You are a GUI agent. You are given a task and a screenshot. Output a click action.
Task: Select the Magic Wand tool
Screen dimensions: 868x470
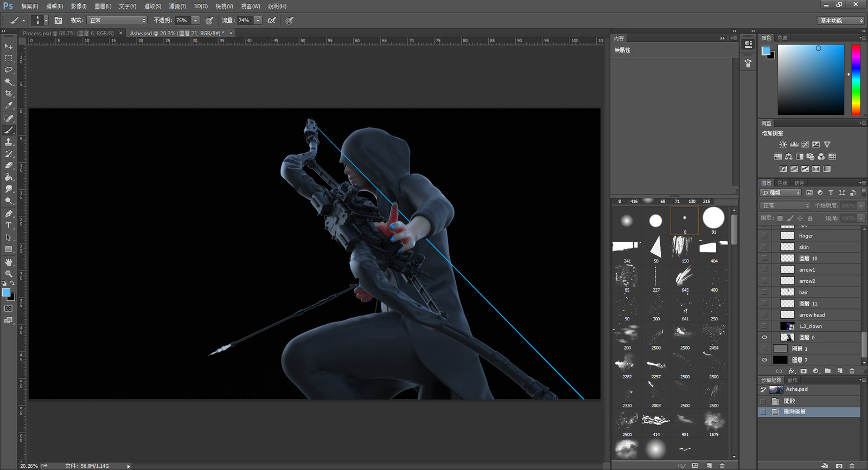point(9,82)
